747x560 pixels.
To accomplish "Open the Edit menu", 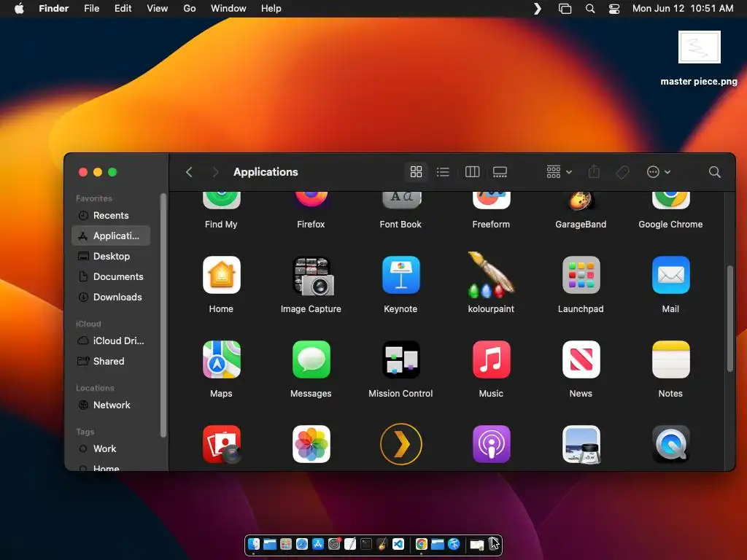I will (123, 9).
